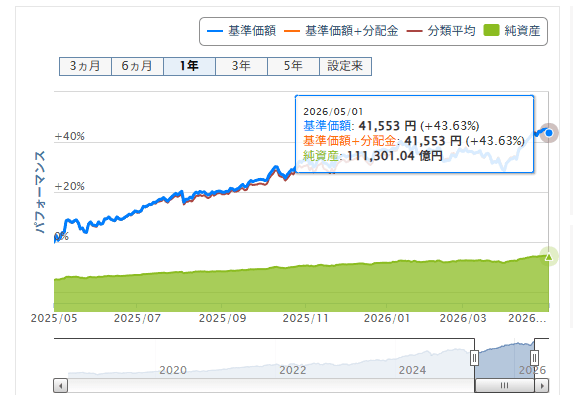
Task: Click the green triangle marker on 純資産 area
Action: (x=549, y=257)
